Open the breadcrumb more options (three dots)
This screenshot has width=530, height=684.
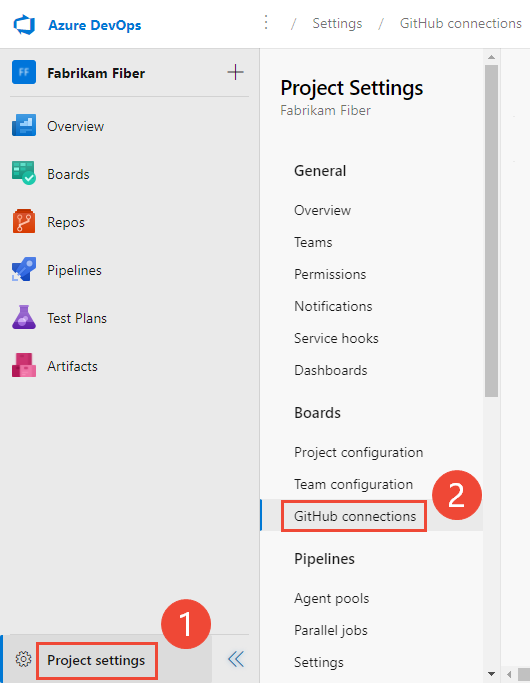pos(266,23)
